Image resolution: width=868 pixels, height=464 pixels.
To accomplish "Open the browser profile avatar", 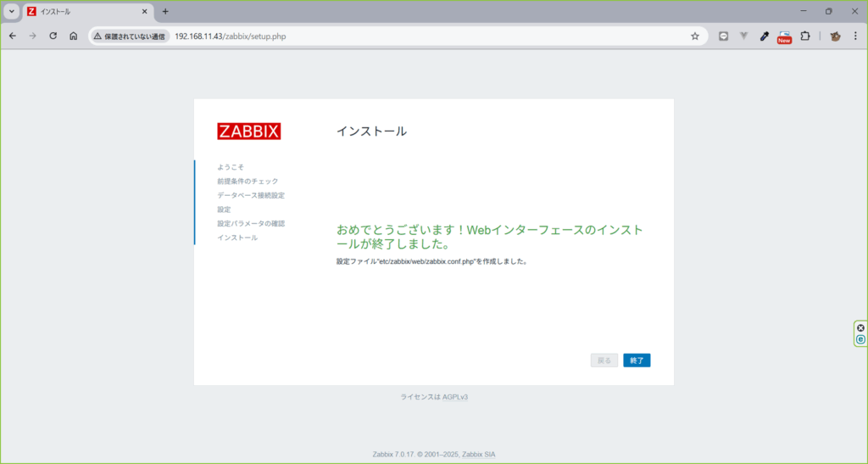I will tap(835, 36).
